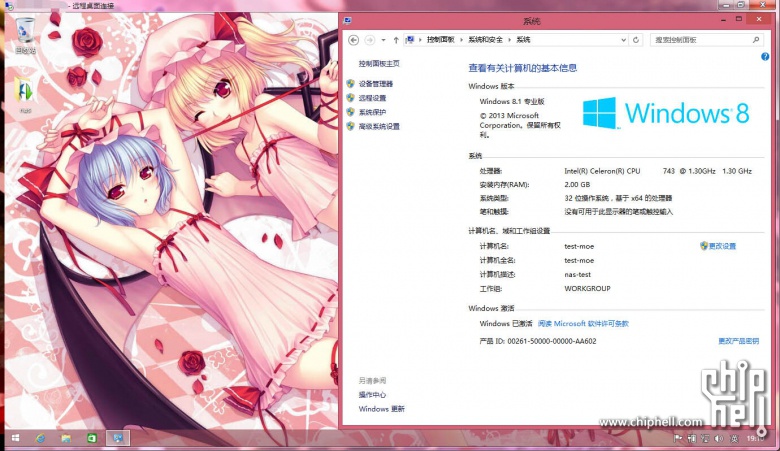Select the 回收站 Recycle Bin desktop icon
Viewport: 780px width, 451px height.
(25, 36)
